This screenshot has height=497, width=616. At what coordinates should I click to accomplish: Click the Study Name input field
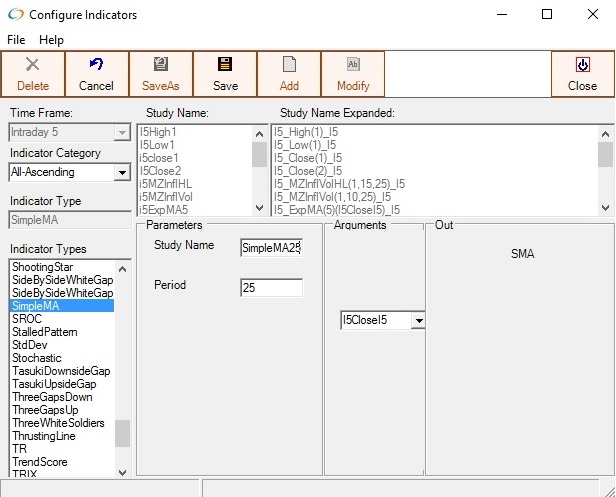coord(271,247)
